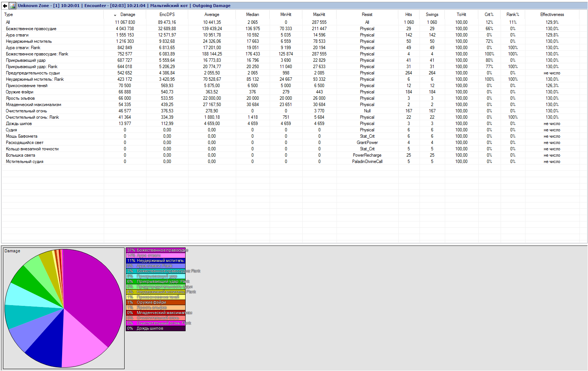Select the Очистительный огонь: Flank row
The width and height of the screenshot is (588, 371).
point(294,117)
